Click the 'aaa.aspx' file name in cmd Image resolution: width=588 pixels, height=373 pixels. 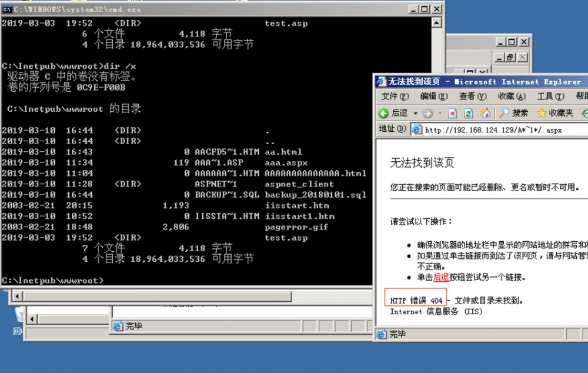[x=286, y=163]
